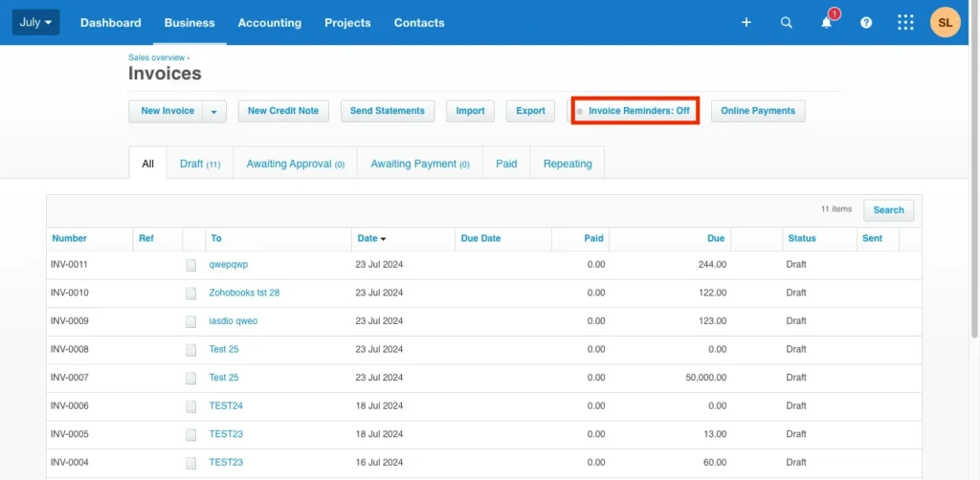Sort by the Paid column header

click(x=593, y=238)
